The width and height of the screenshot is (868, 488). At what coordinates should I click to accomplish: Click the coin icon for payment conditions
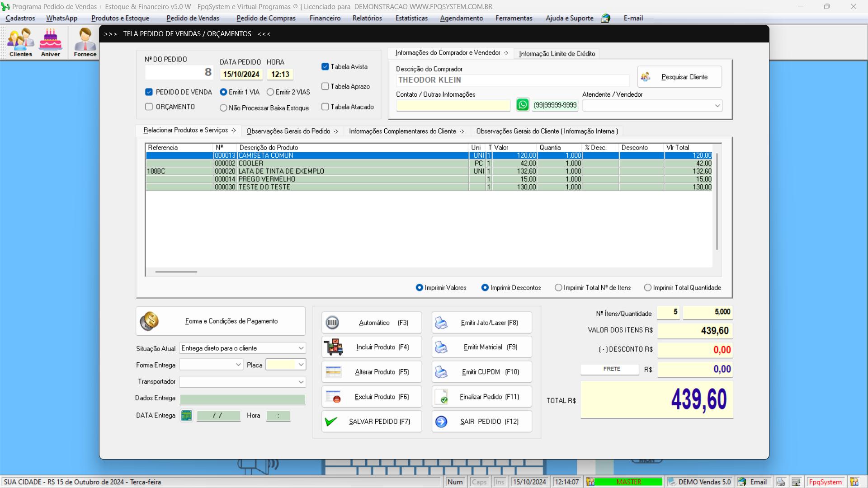point(149,321)
